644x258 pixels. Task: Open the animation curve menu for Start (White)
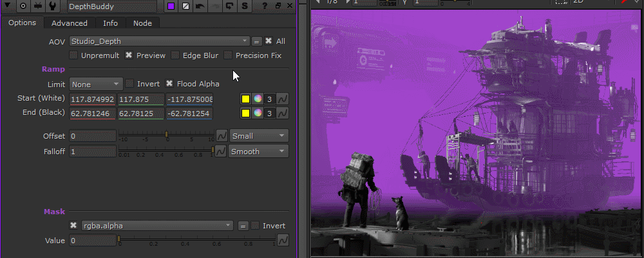283,99
